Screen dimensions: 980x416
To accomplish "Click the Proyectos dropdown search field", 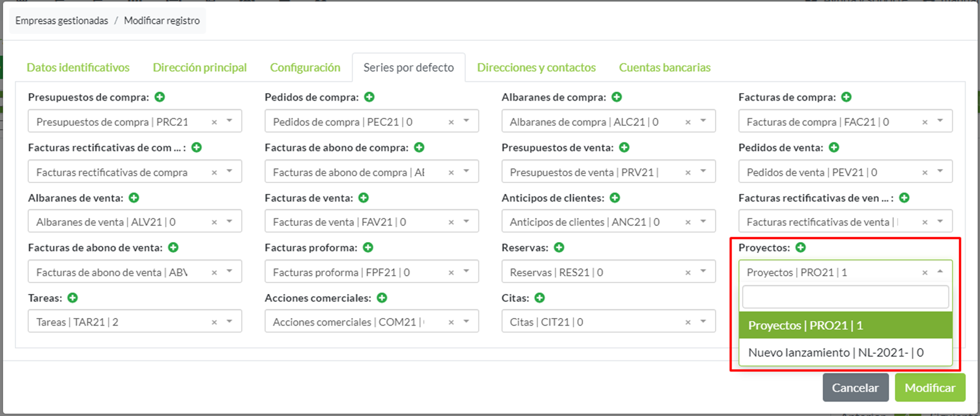I will pos(845,297).
